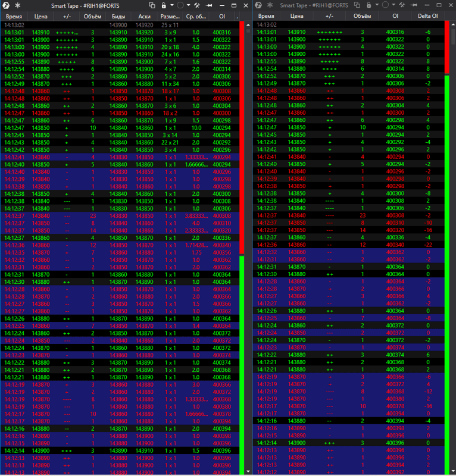The height and width of the screenshot is (476, 456).
Task: Select time 14:12:55 in left window
Action: [14, 62]
